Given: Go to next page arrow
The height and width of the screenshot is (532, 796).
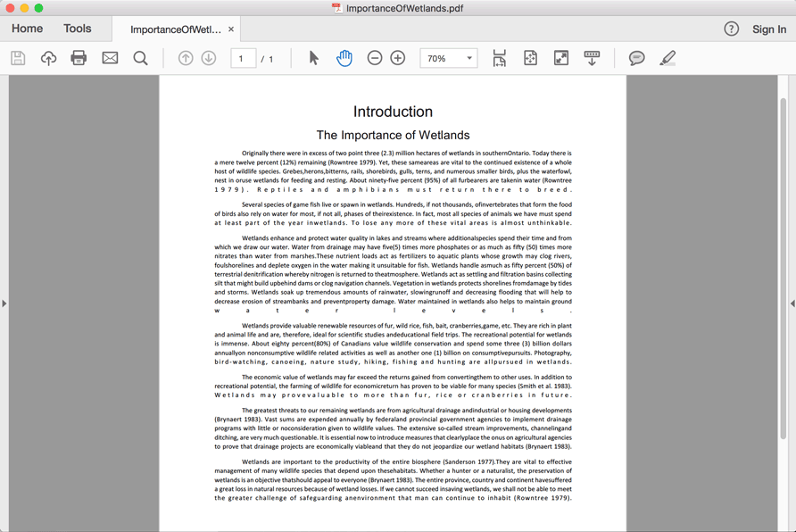Looking at the screenshot, I should [x=209, y=58].
